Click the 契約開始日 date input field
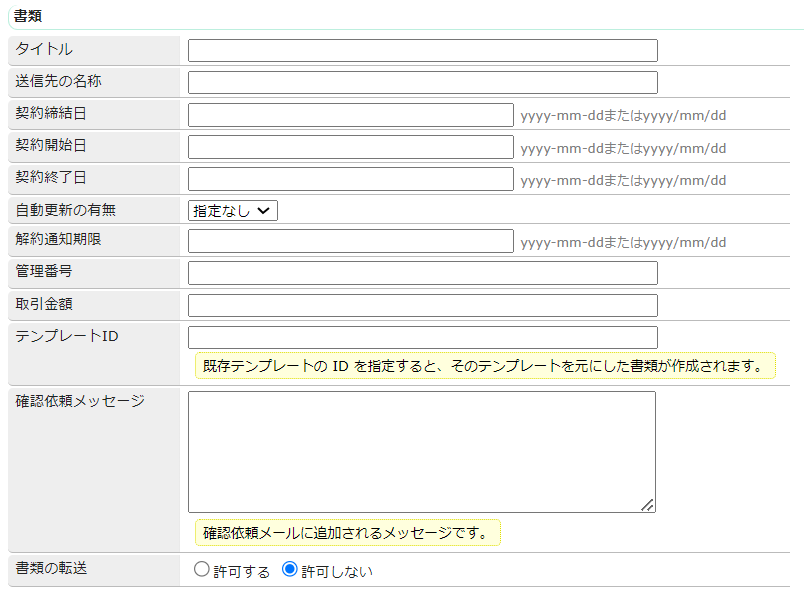Screen dimensions: 804x592 click(350, 147)
